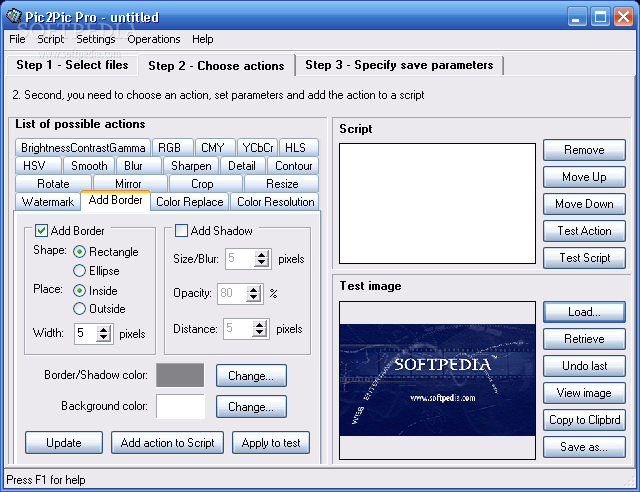Switch to Step 3 - Specify save parameters tab
The image size is (640, 492).
click(x=399, y=65)
